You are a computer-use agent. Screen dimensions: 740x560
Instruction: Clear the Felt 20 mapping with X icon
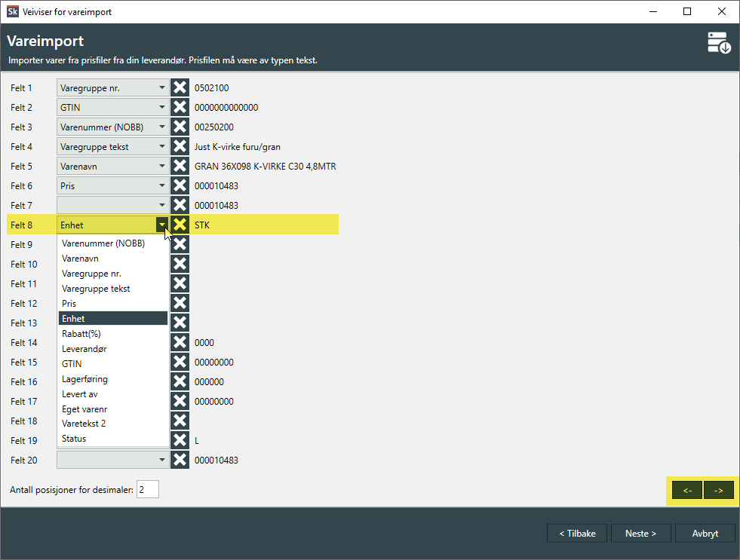pos(180,461)
